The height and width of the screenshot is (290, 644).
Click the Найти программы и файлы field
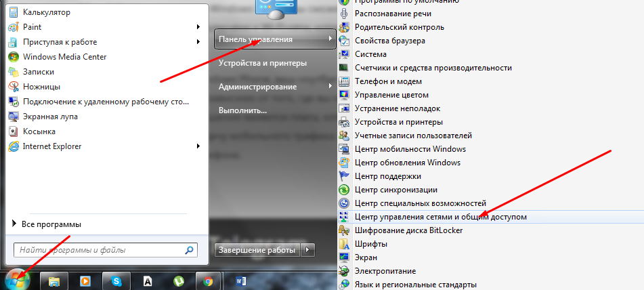[x=106, y=249]
